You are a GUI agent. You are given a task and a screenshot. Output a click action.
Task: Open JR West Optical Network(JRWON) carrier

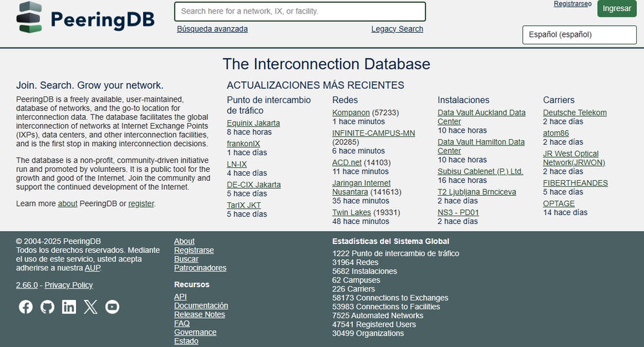pos(574,158)
